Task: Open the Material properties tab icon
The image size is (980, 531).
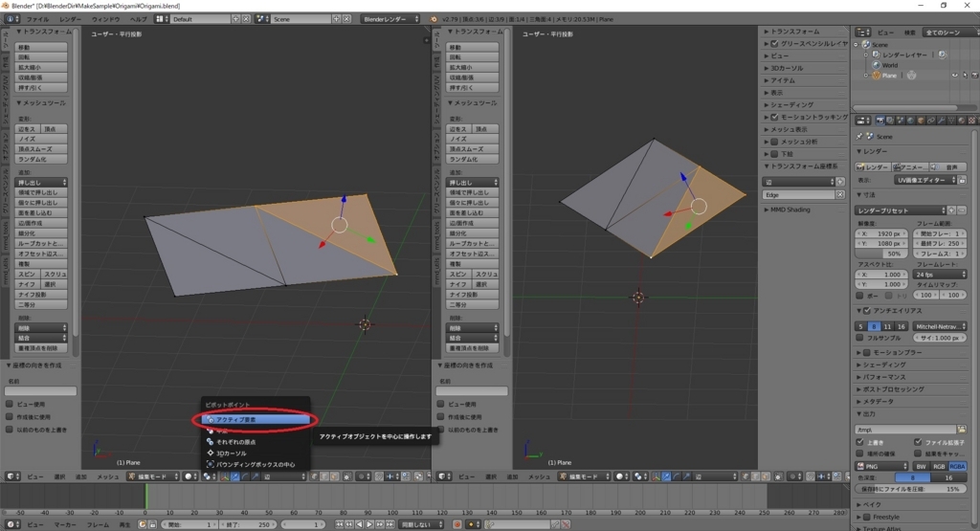Action: point(961,120)
